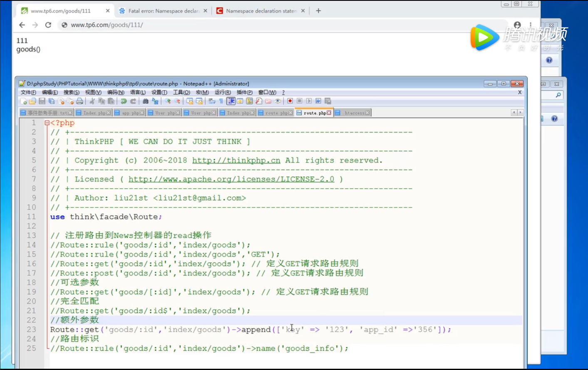Image resolution: width=588 pixels, height=370 pixels.
Task: Open the 视图(V) menu
Action: point(93,92)
